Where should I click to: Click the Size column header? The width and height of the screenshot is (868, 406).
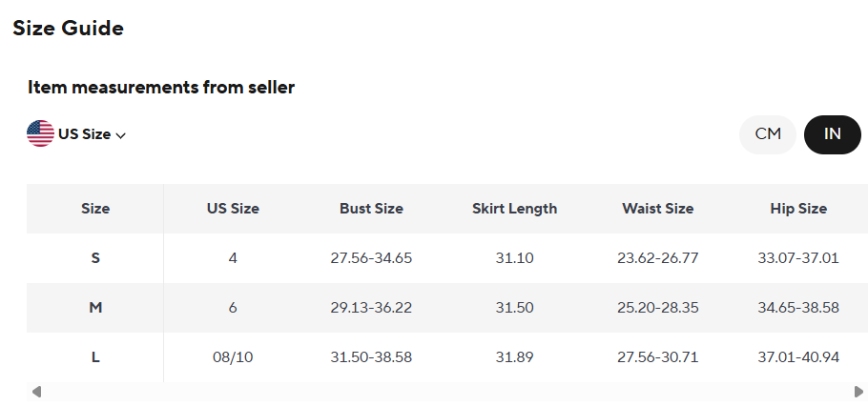(x=95, y=209)
